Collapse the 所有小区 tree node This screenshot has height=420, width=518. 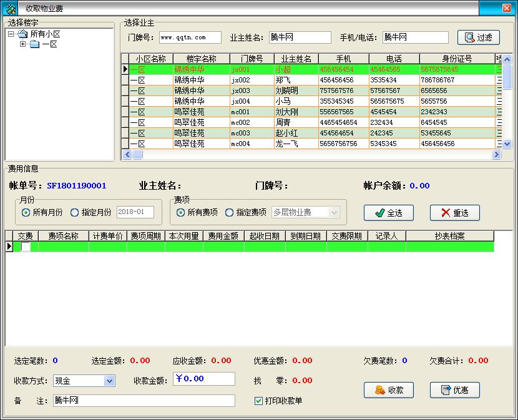[11, 34]
